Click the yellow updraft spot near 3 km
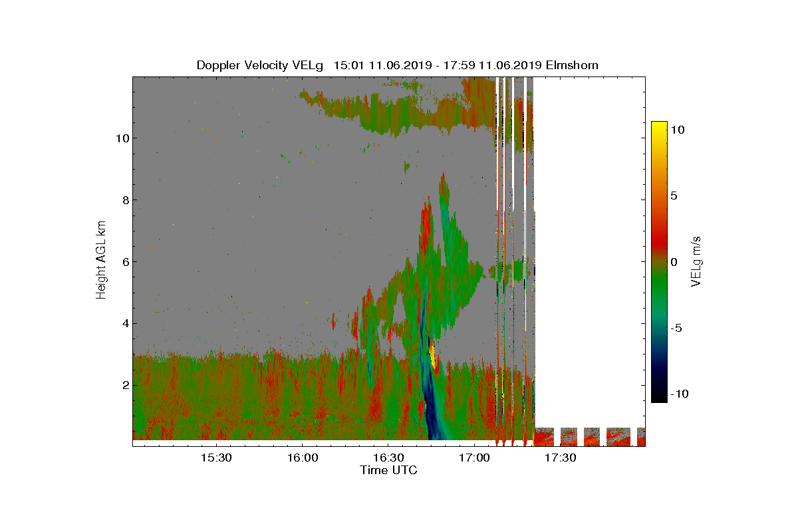 coord(433,356)
